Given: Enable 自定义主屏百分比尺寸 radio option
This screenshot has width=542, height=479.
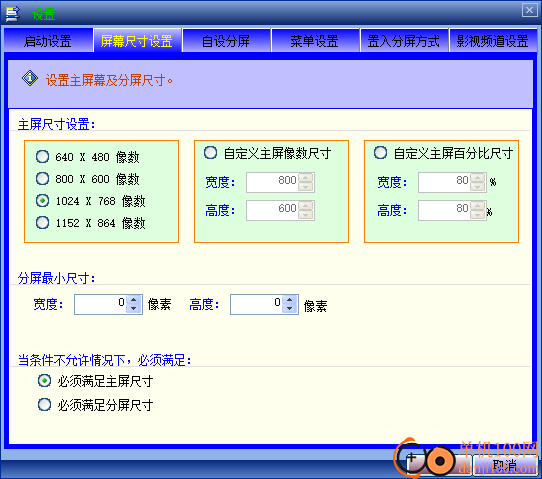Looking at the screenshot, I should click(380, 152).
